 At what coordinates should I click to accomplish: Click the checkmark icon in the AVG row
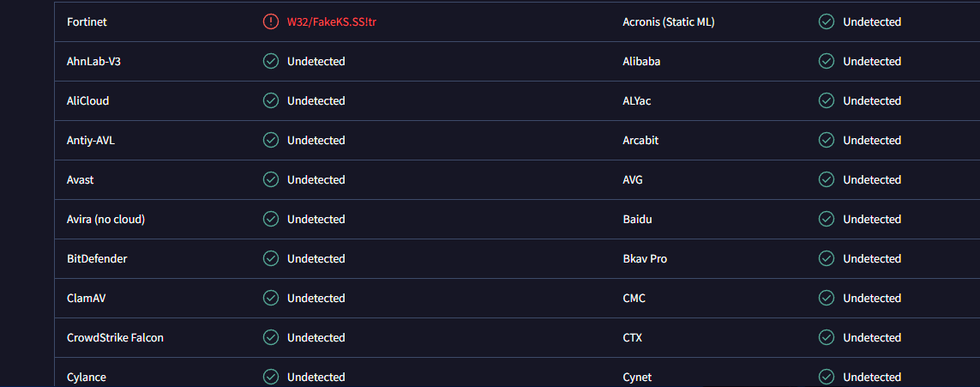[x=827, y=179]
